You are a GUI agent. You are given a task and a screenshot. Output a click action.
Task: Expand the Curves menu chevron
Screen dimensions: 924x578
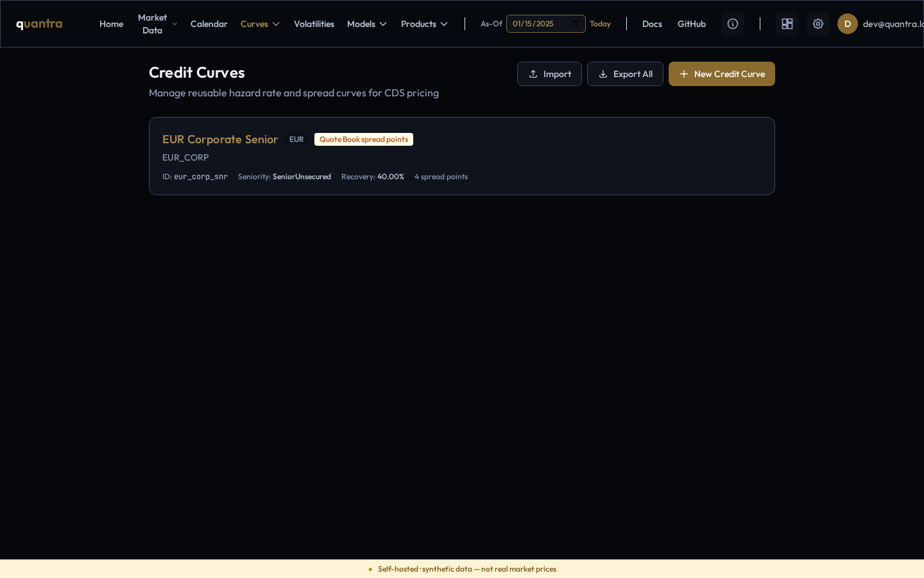[x=276, y=24]
